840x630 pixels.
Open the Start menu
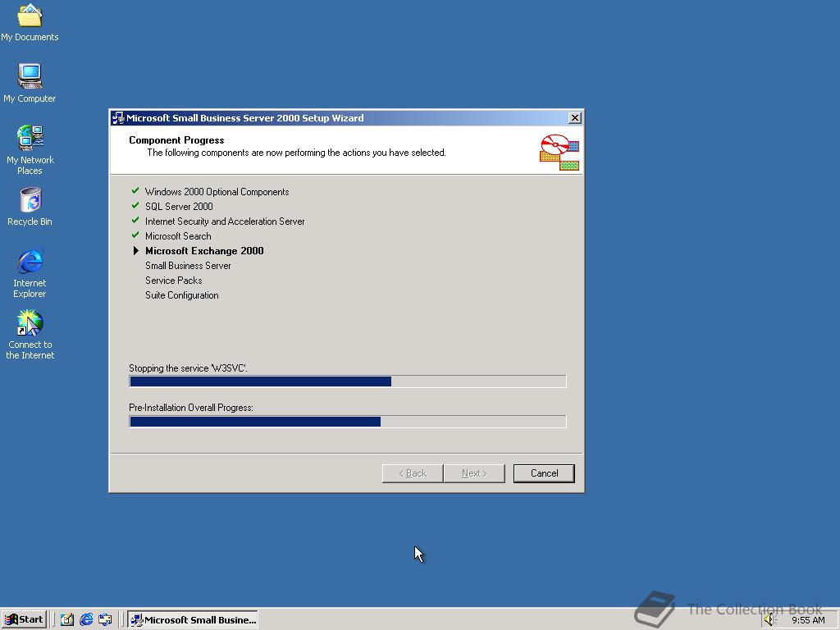(24, 619)
